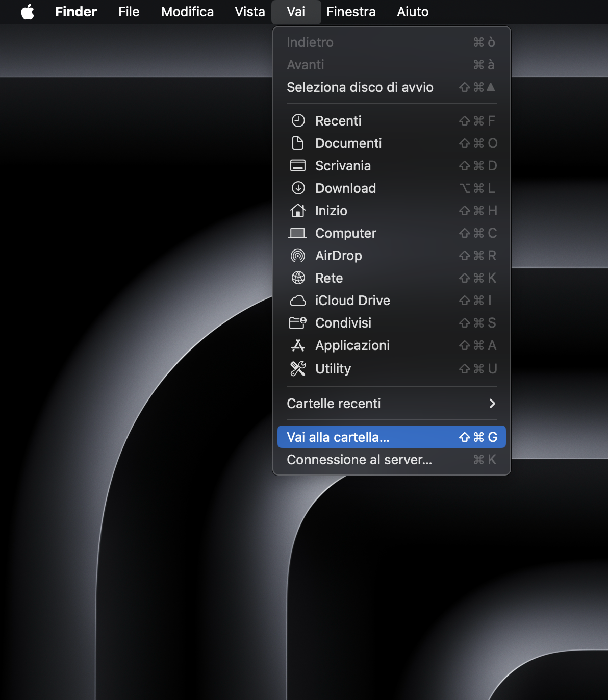Click the Download arrow icon
This screenshot has height=700, width=608.
click(x=298, y=188)
